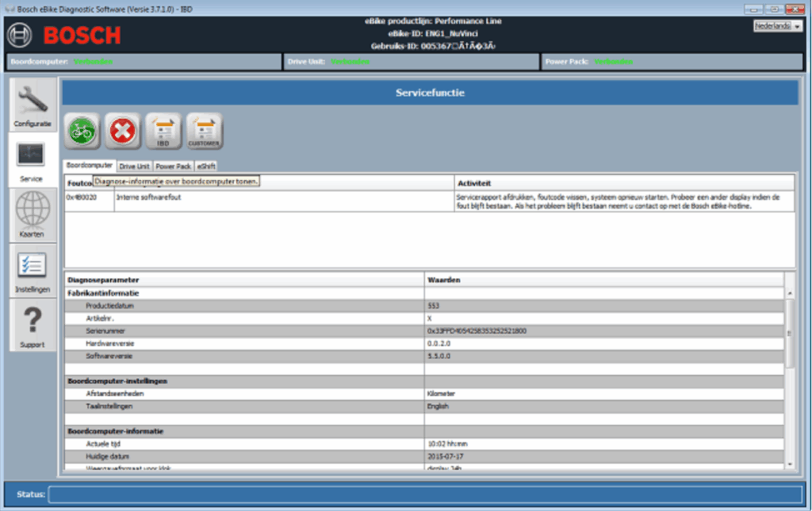Select the Boordcomputer-informatie group row
This screenshot has height=511, width=812.
424,431
